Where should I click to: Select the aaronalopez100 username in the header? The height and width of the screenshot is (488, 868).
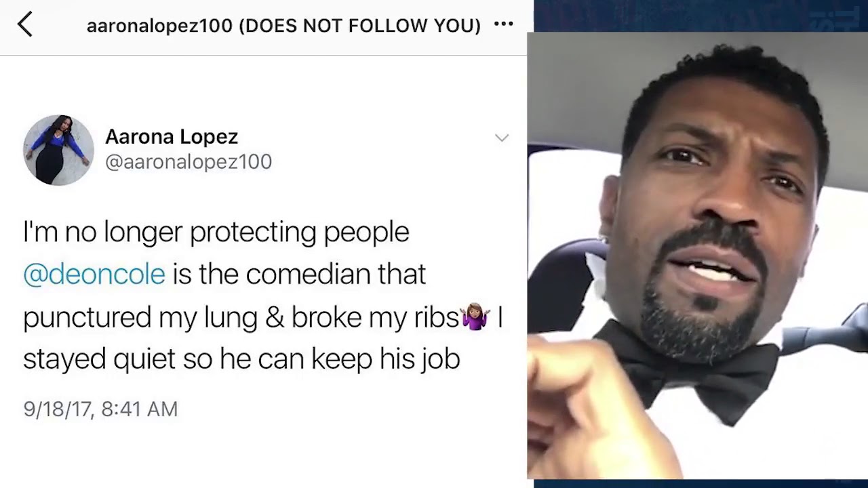tap(160, 26)
